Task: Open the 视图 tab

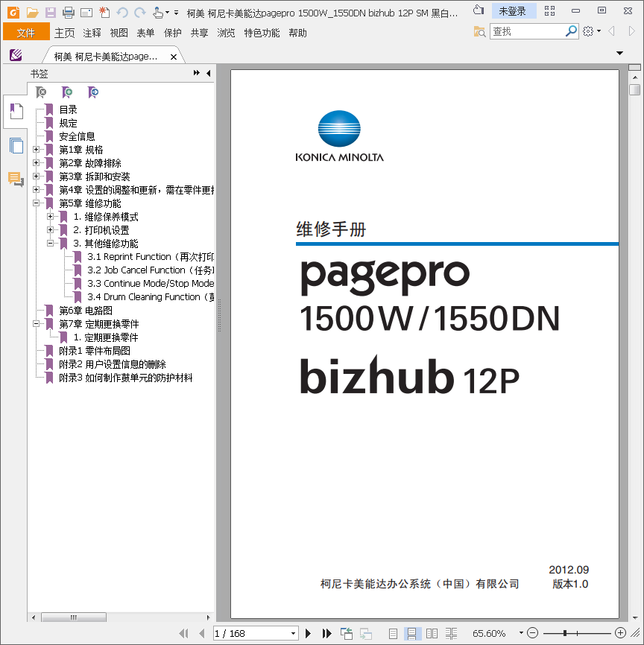Action: point(119,33)
